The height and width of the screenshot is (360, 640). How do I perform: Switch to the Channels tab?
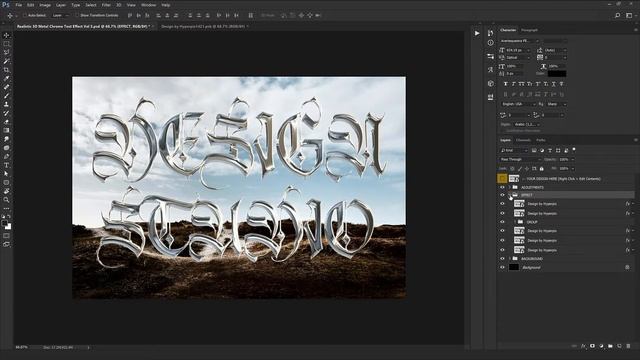tap(523, 140)
